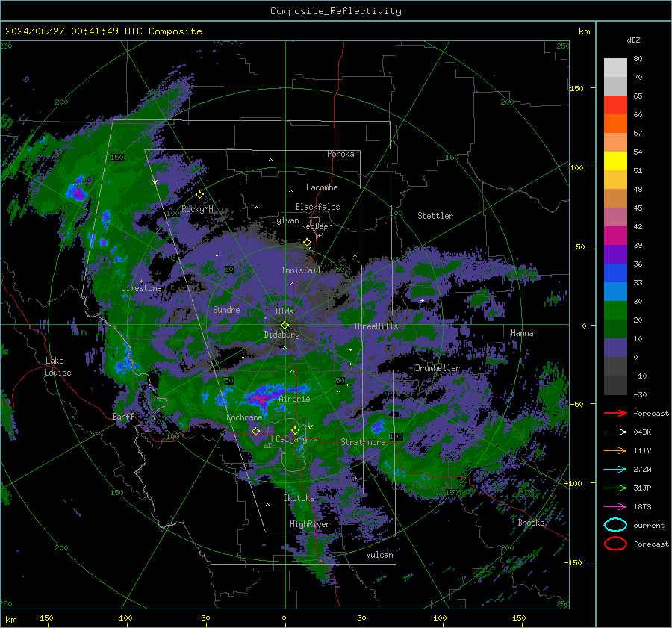Click the -50 tick label on right axis
The image size is (672, 628).
(576, 404)
